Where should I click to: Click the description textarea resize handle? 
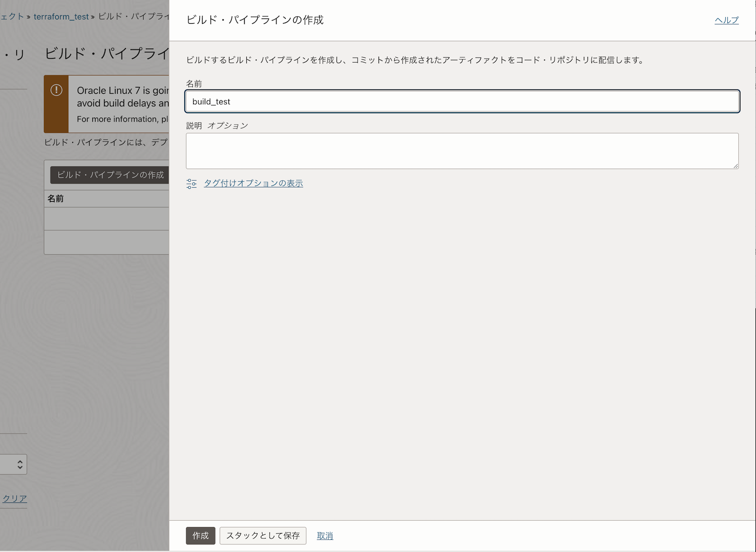735,166
